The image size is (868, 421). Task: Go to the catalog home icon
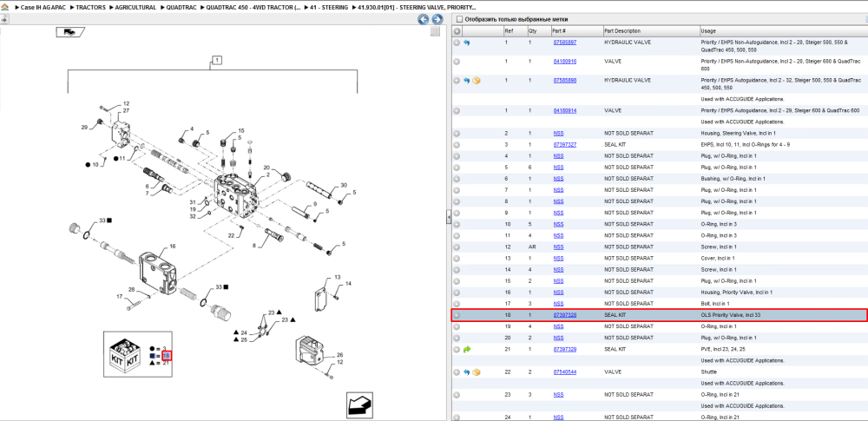[5, 8]
